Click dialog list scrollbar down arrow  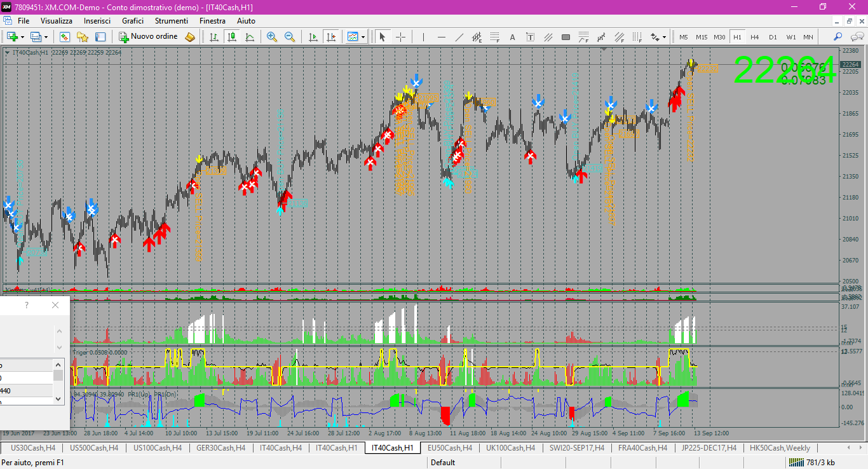click(x=58, y=399)
